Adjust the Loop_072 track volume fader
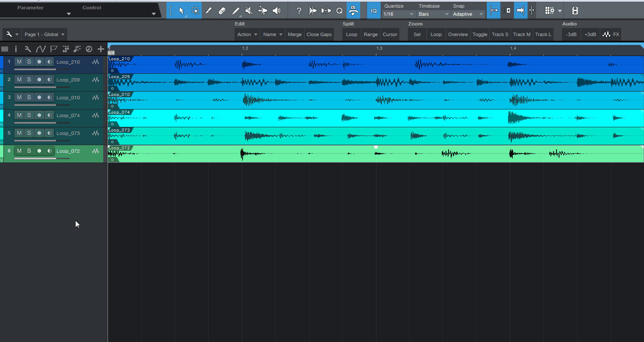This screenshot has height=342, width=644. 42,158
